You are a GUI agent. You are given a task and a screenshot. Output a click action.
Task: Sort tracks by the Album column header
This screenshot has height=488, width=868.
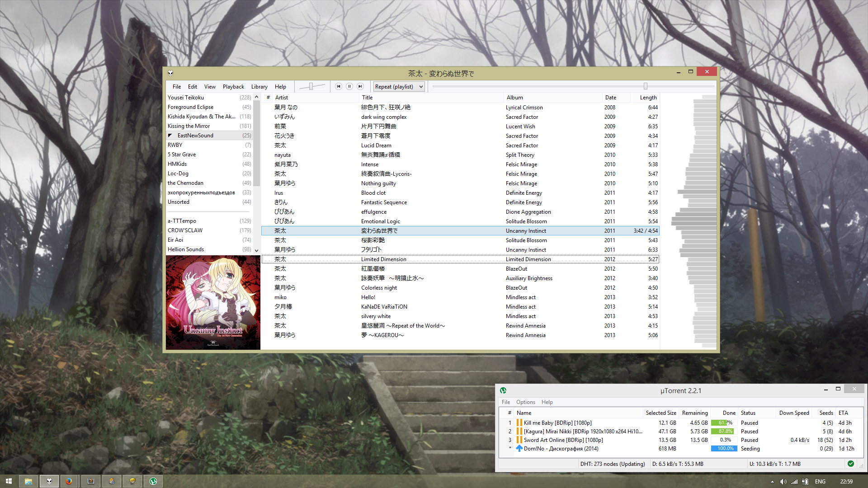click(x=515, y=98)
